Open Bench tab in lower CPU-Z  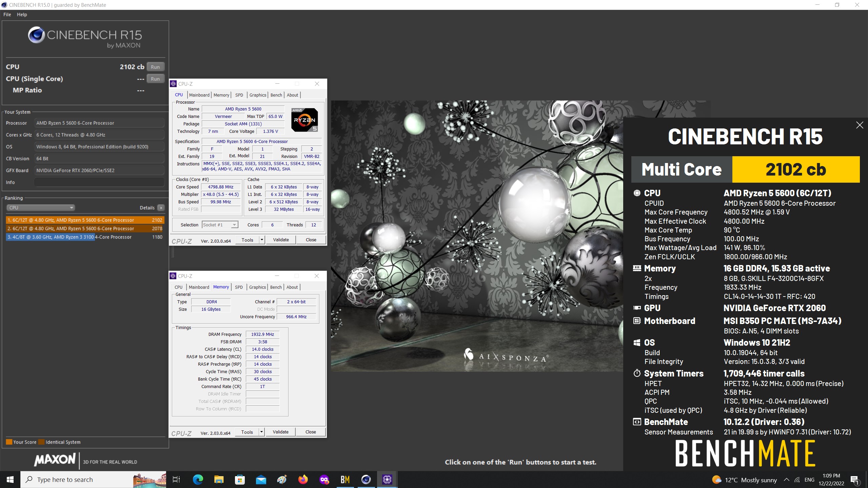click(x=276, y=287)
